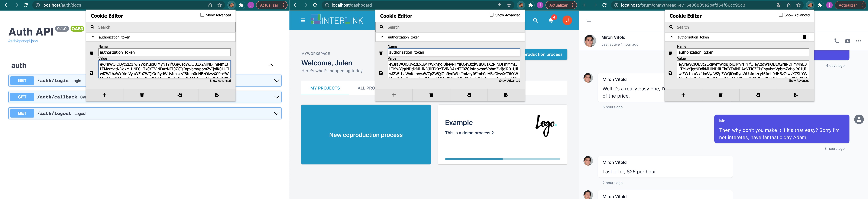Click the trash icon in the forum chat's authorization_token row

(x=804, y=37)
